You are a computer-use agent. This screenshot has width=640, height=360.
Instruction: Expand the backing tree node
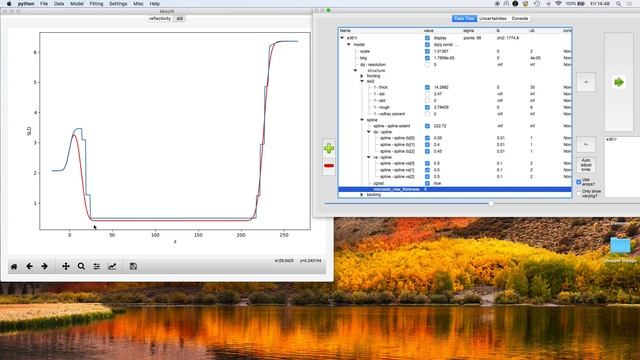click(x=362, y=195)
